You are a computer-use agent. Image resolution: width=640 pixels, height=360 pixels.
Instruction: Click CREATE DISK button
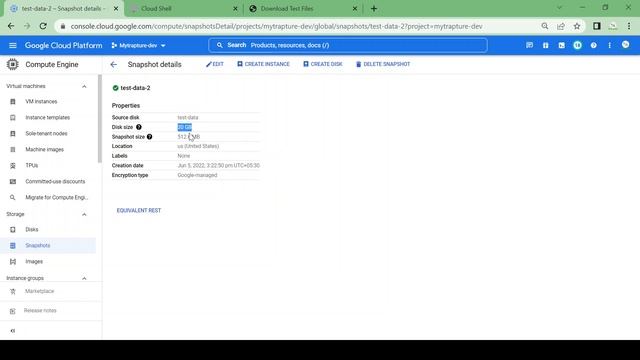pyautogui.click(x=323, y=64)
